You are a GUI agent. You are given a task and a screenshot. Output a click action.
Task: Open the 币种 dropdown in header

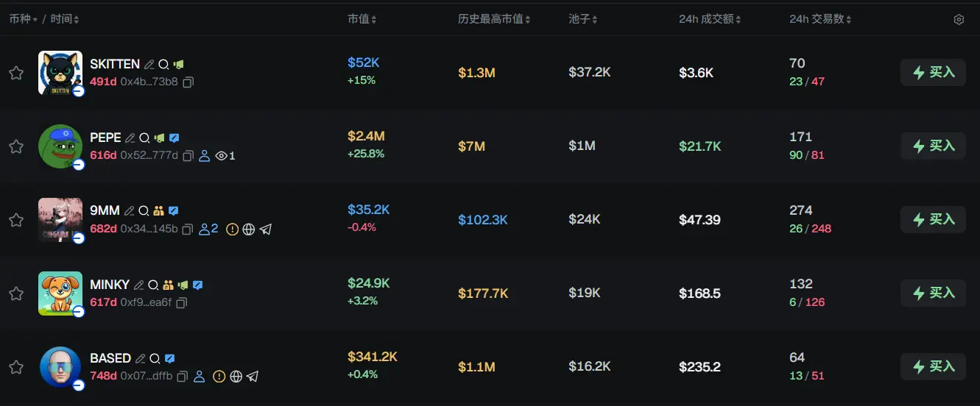(24, 19)
